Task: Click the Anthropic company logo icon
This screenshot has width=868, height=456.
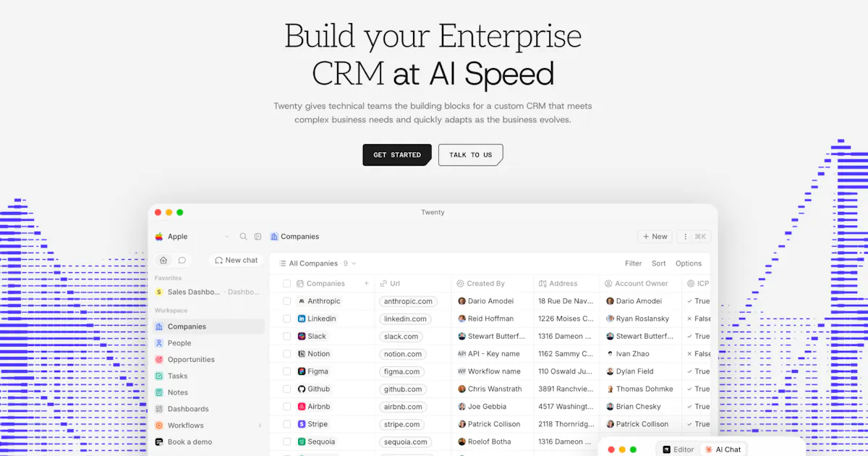Action: [302, 301]
